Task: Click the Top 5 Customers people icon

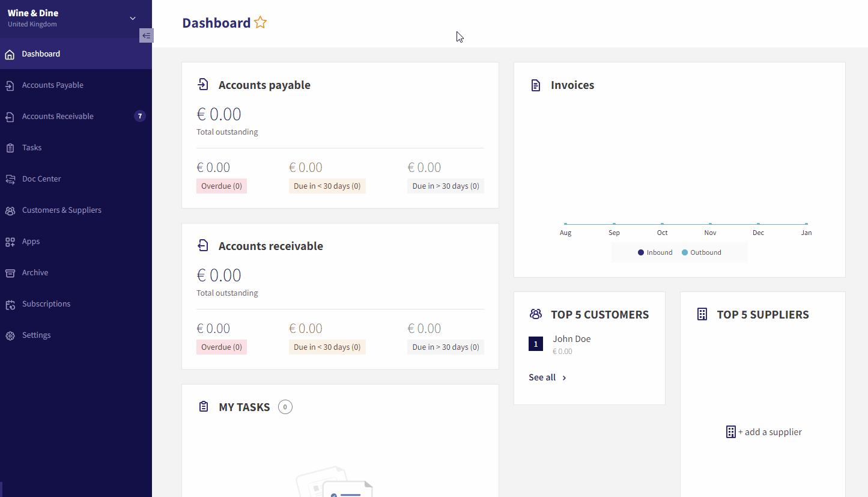Action: [535, 314]
